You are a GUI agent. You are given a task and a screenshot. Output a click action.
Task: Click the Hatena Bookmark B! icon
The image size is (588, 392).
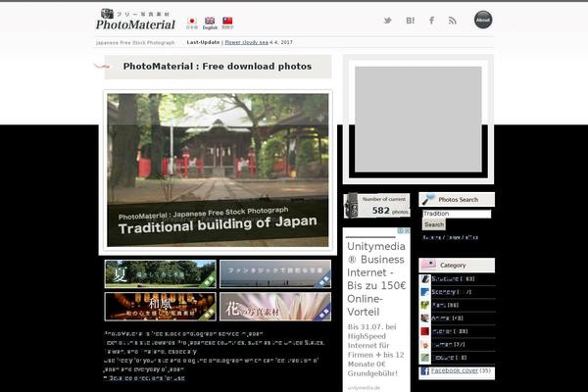pos(411,21)
